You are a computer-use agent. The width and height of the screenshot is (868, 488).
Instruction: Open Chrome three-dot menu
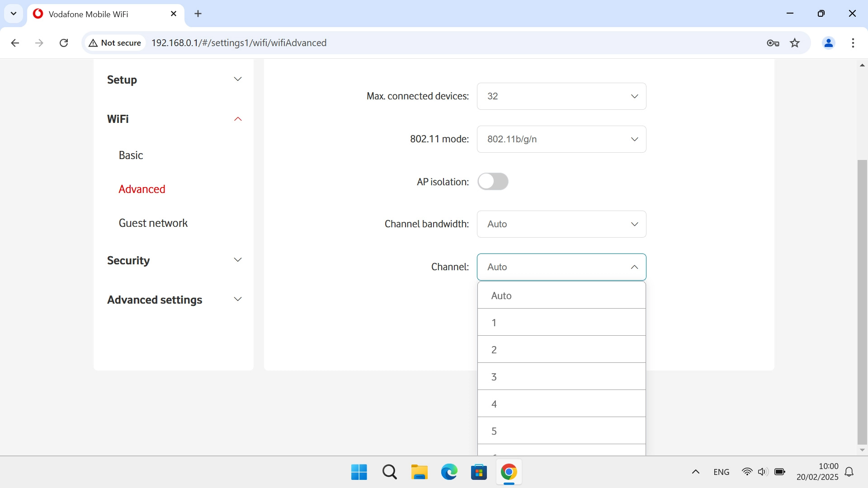click(853, 43)
